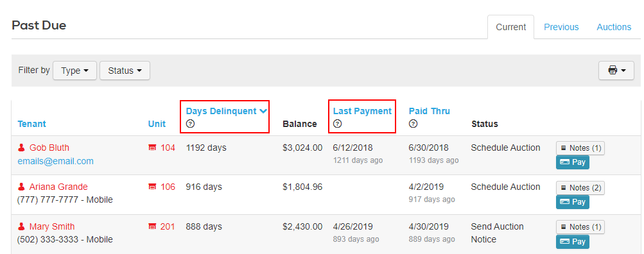Click the unit icon beside 106
The image size is (644, 254).
click(152, 187)
